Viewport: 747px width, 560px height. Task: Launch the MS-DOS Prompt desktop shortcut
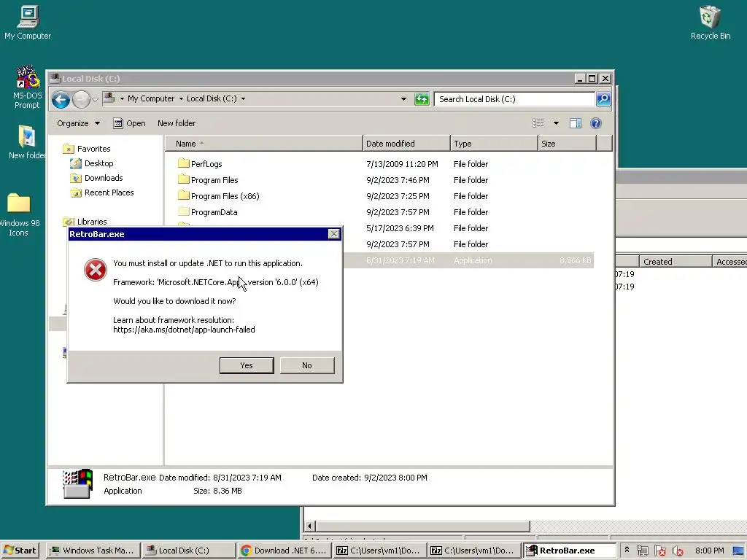point(27,87)
